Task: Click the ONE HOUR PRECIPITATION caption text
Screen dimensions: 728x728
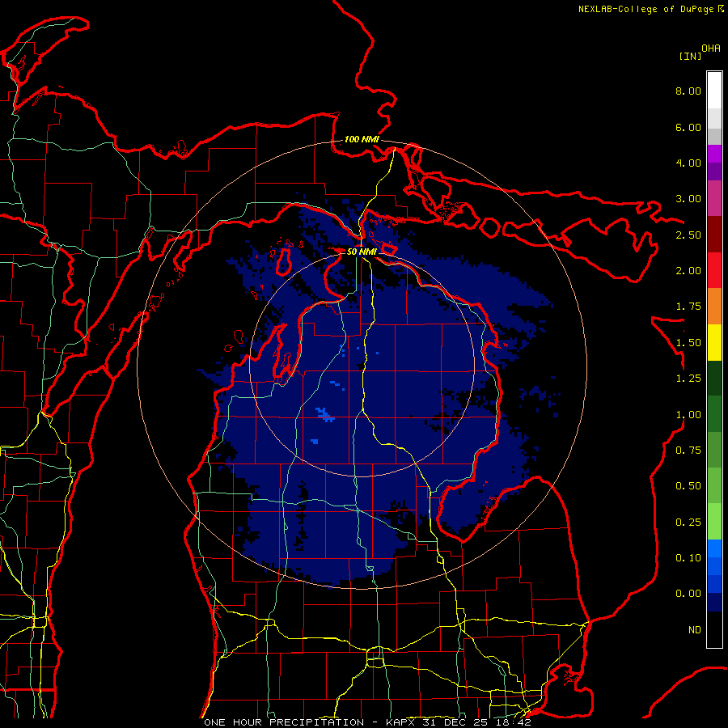Action: point(284,722)
